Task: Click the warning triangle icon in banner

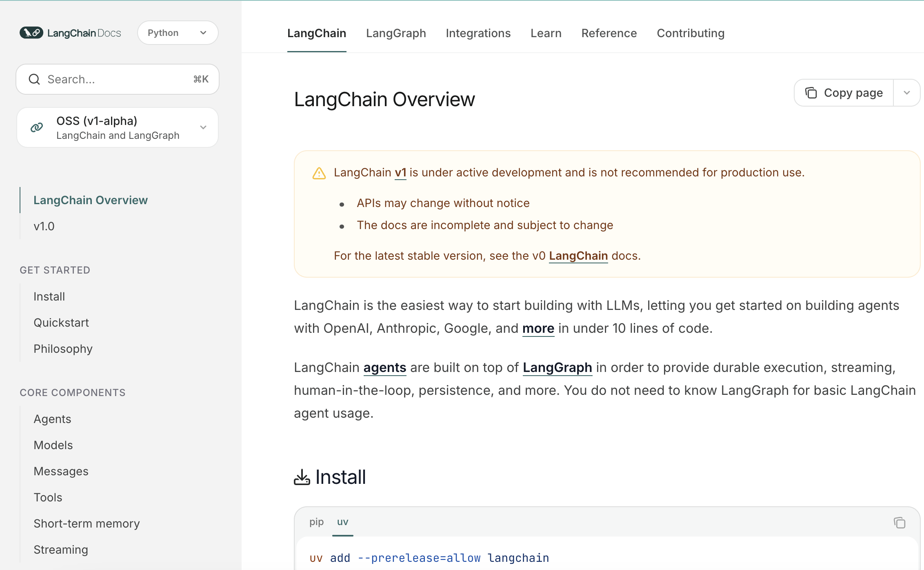Action: coord(319,173)
